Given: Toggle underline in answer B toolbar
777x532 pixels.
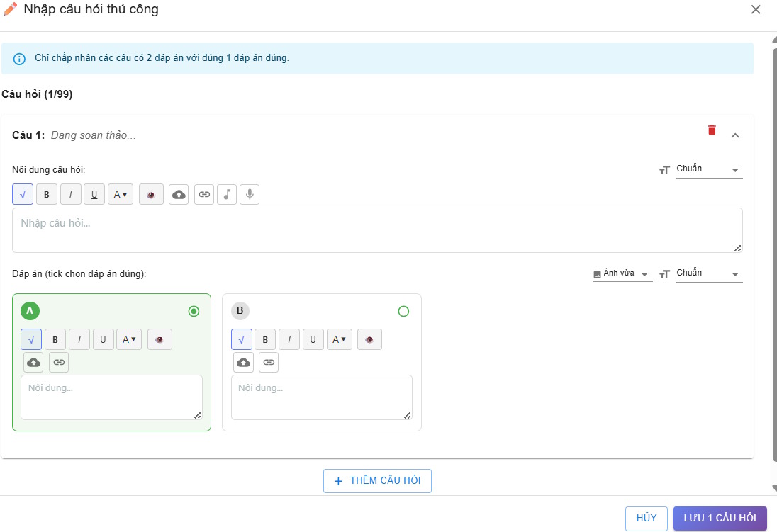Looking at the screenshot, I should click(313, 340).
